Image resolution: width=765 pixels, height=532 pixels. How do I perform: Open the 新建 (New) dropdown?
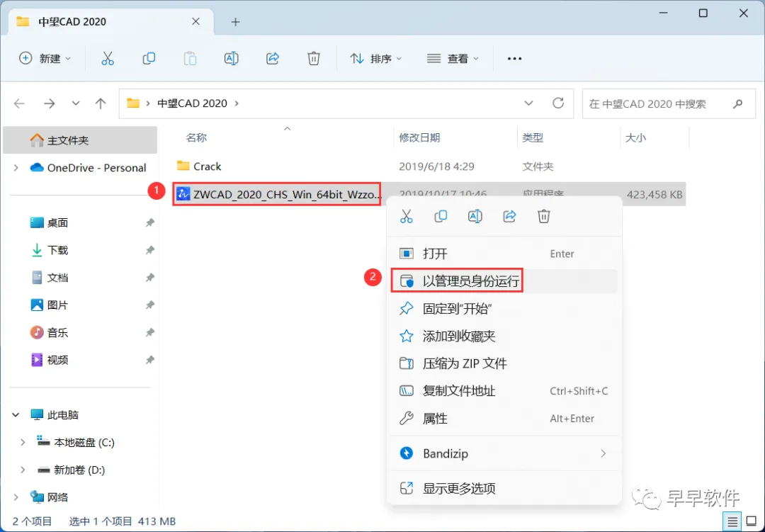(45, 59)
